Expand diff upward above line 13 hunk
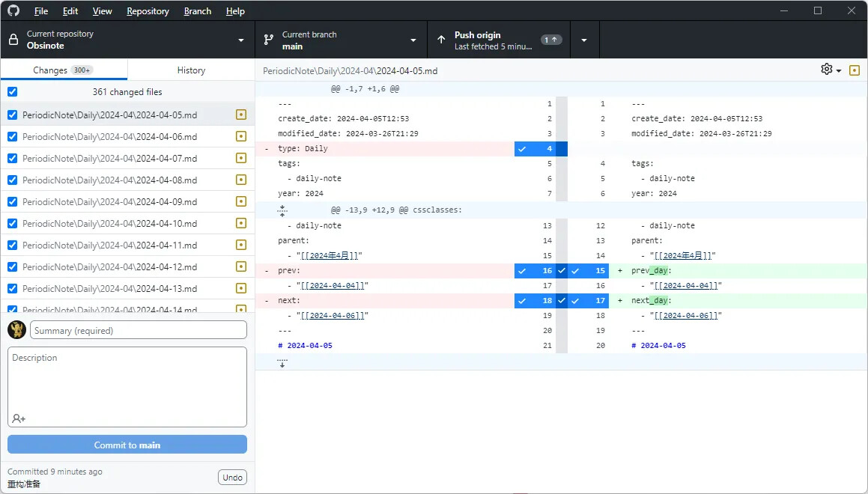The image size is (868, 494). point(282,210)
